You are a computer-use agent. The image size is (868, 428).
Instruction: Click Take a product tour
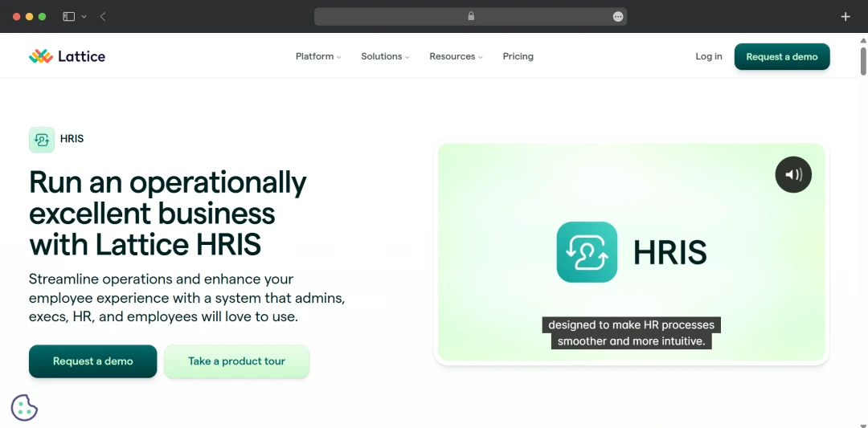click(x=236, y=361)
